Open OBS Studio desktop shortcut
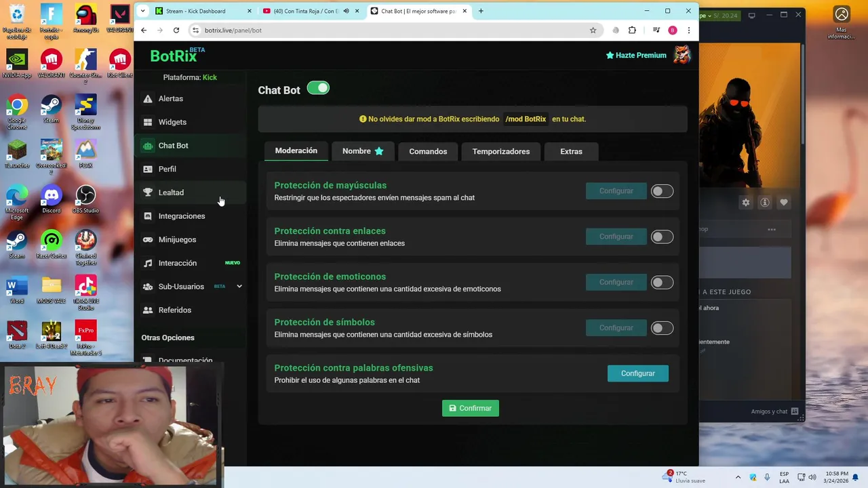868x488 pixels. 85,199
